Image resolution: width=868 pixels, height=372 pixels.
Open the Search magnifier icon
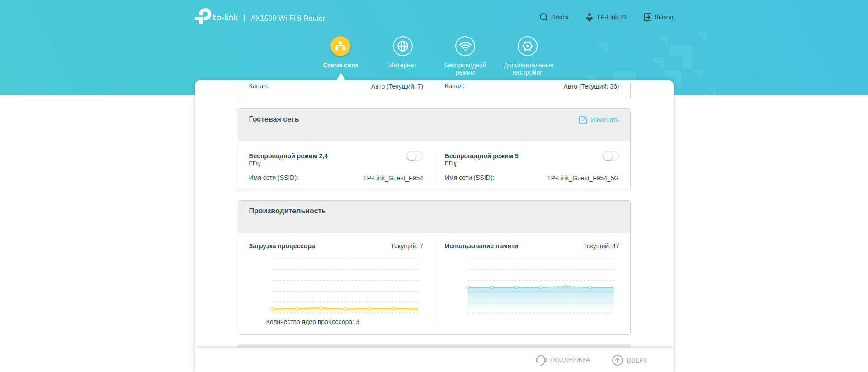(x=543, y=17)
